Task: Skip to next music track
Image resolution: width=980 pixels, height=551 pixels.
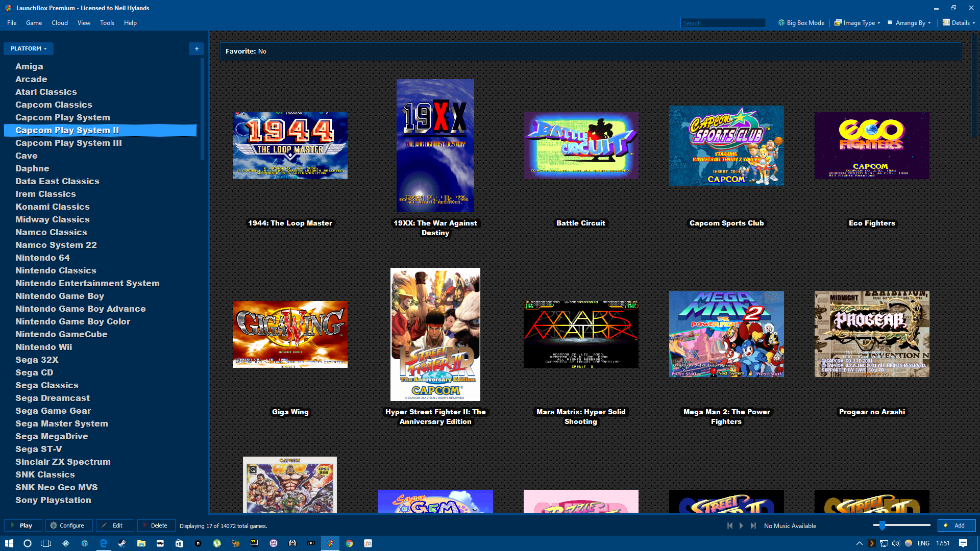Action: tap(753, 525)
